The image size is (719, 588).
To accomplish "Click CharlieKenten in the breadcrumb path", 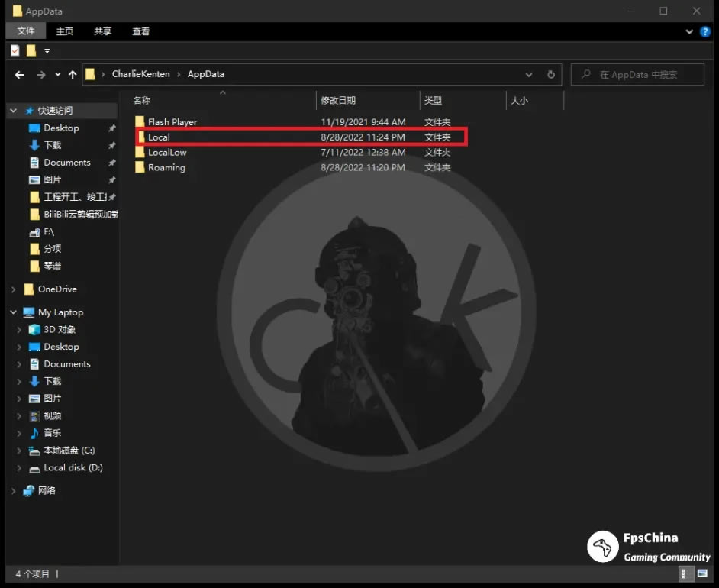I will click(x=139, y=74).
